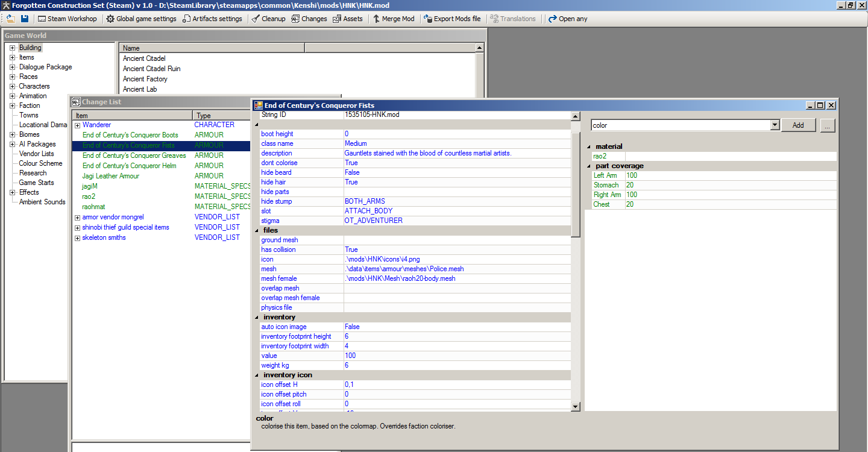Select Vendor Lists in the tree
This screenshot has height=452, width=868.
coord(36,154)
